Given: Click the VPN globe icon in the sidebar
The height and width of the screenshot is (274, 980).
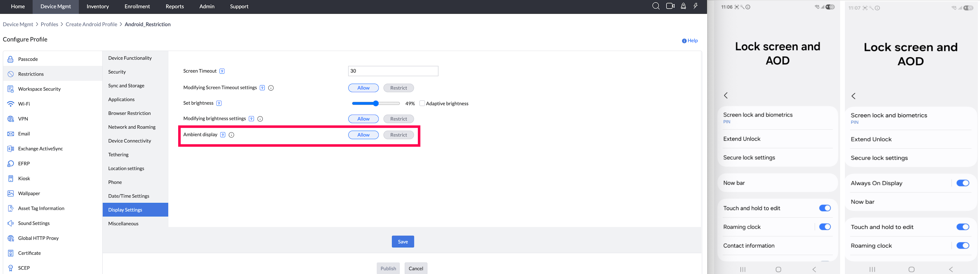Looking at the screenshot, I should 11,119.
